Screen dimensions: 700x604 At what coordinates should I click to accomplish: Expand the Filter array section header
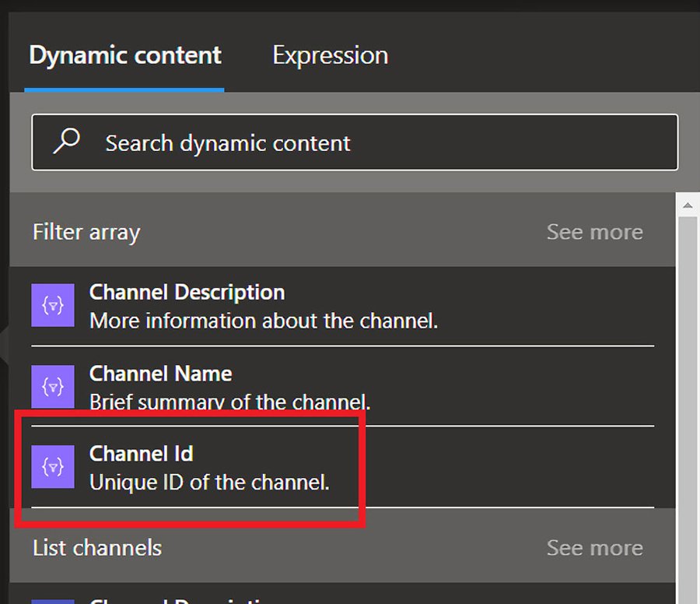click(86, 231)
